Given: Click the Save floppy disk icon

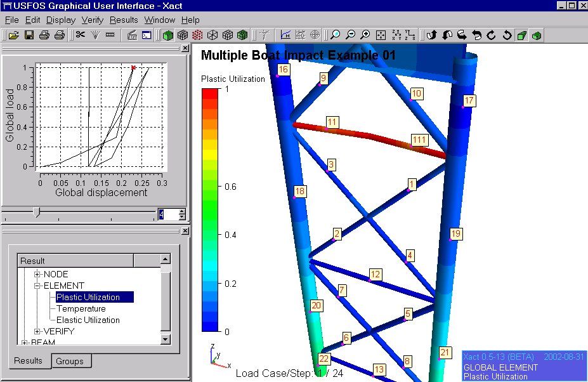Looking at the screenshot, I should click(29, 35).
